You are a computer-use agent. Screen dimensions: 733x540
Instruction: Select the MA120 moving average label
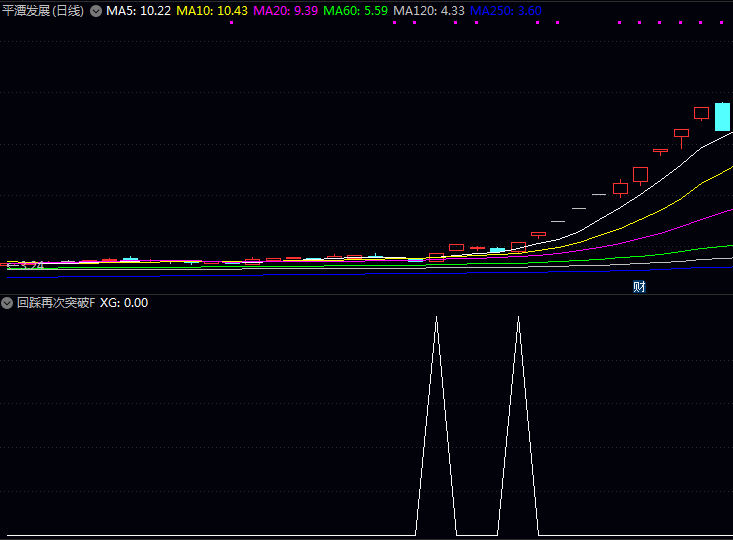coord(429,11)
